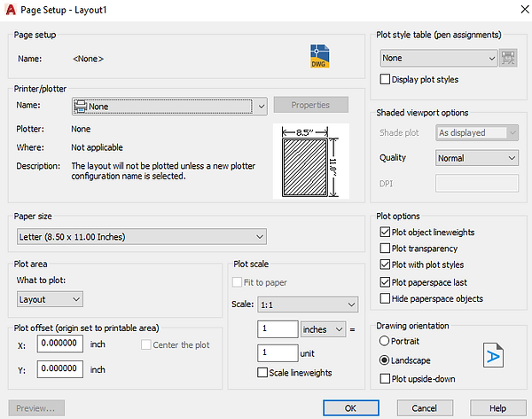The image size is (532, 419).
Task: Open the Quality Normal dropdown
Action: point(477,158)
